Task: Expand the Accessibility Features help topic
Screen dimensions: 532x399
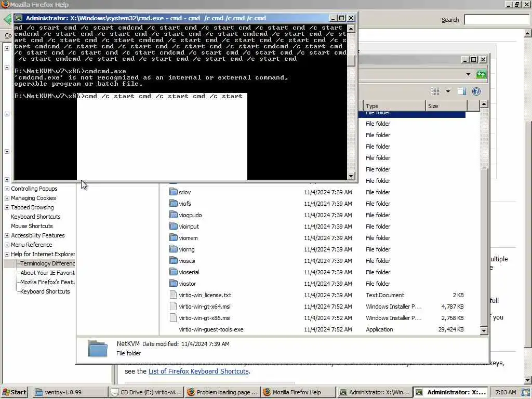Action: coord(7,235)
